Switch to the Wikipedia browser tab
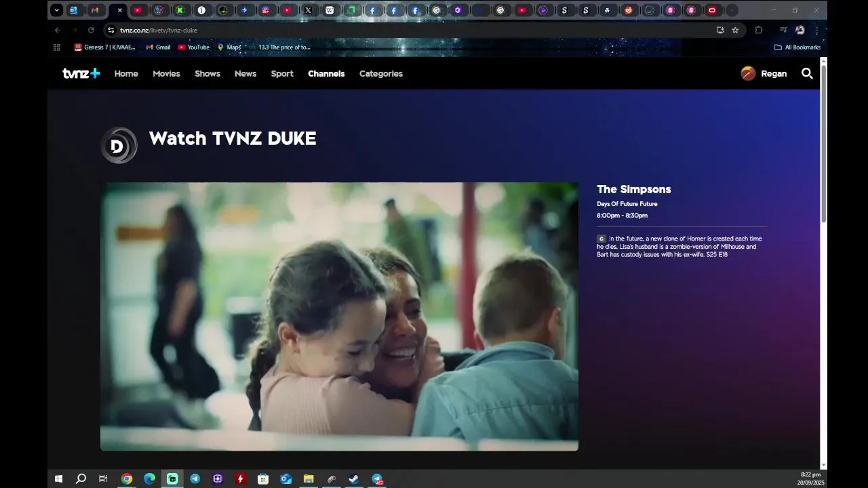 [330, 10]
